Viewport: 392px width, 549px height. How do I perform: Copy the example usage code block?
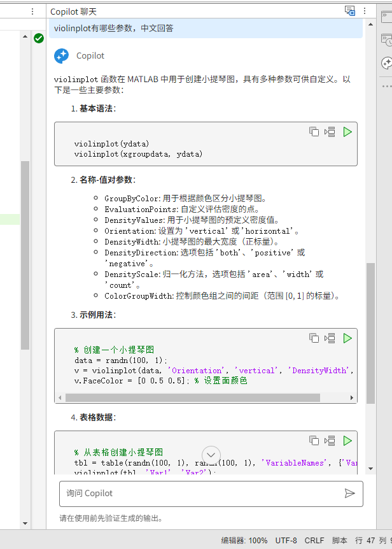tap(314, 338)
